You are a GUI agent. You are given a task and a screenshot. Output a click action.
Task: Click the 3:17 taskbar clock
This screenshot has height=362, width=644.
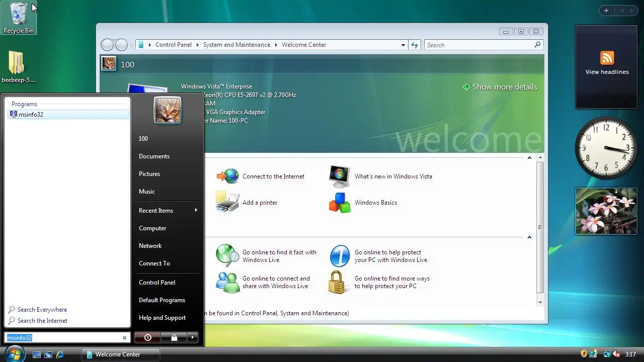[x=630, y=354]
